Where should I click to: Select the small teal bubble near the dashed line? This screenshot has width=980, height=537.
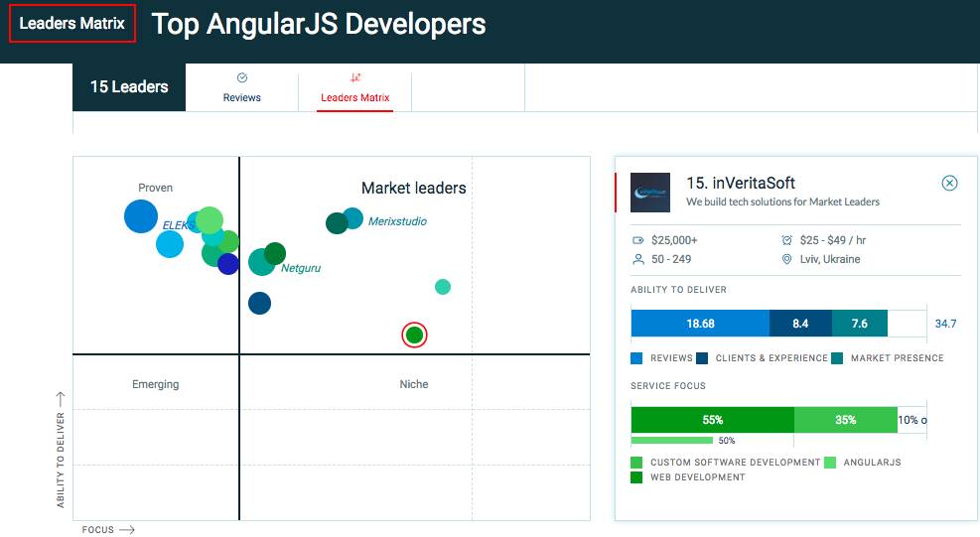pyautogui.click(x=443, y=287)
